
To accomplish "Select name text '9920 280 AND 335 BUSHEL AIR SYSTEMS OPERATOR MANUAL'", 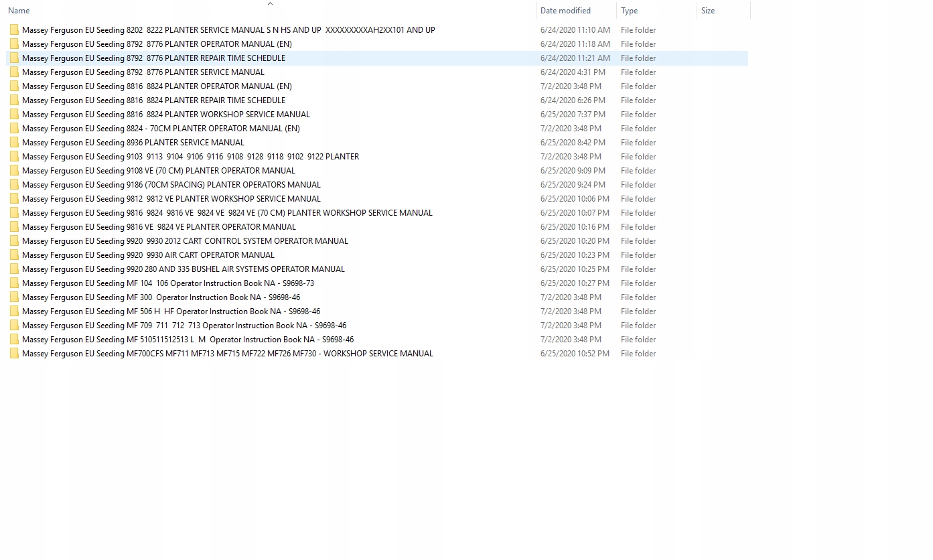I will click(x=236, y=269).
